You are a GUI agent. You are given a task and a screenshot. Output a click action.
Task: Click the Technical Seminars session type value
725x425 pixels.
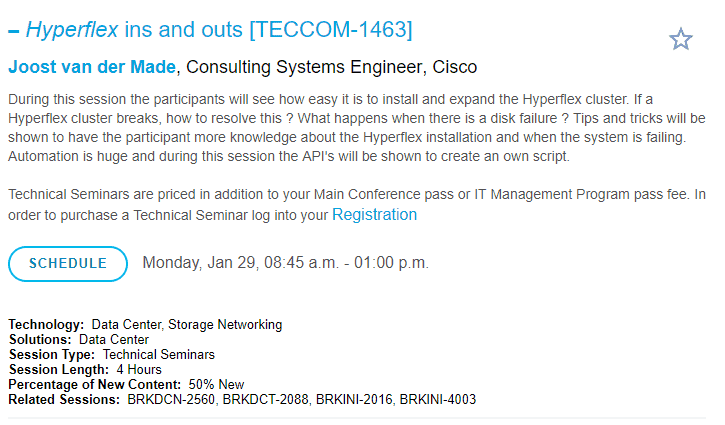159,355
